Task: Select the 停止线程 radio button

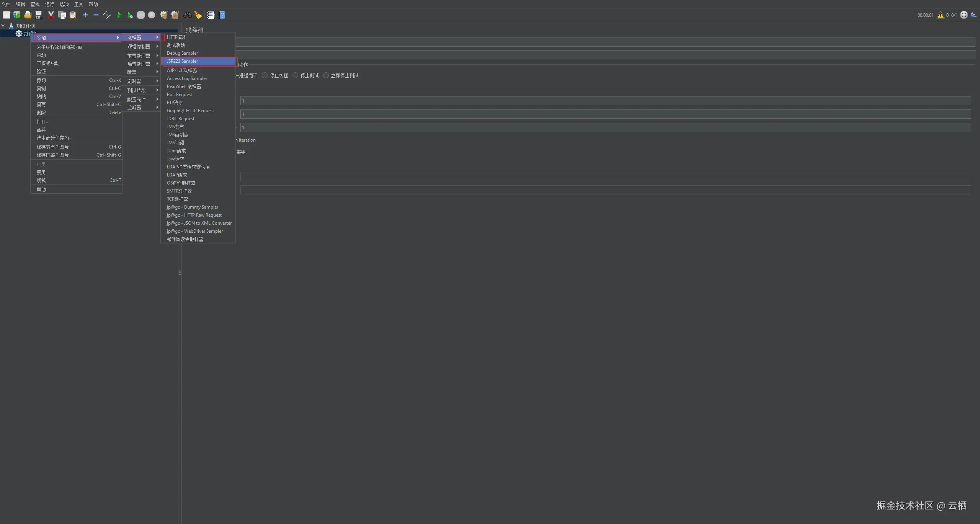Action: pyautogui.click(x=265, y=75)
